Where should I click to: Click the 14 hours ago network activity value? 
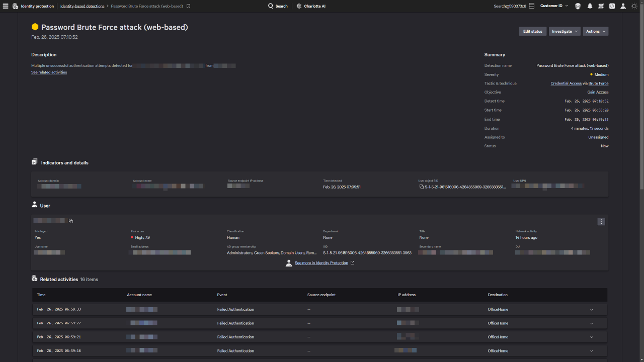[x=526, y=237]
